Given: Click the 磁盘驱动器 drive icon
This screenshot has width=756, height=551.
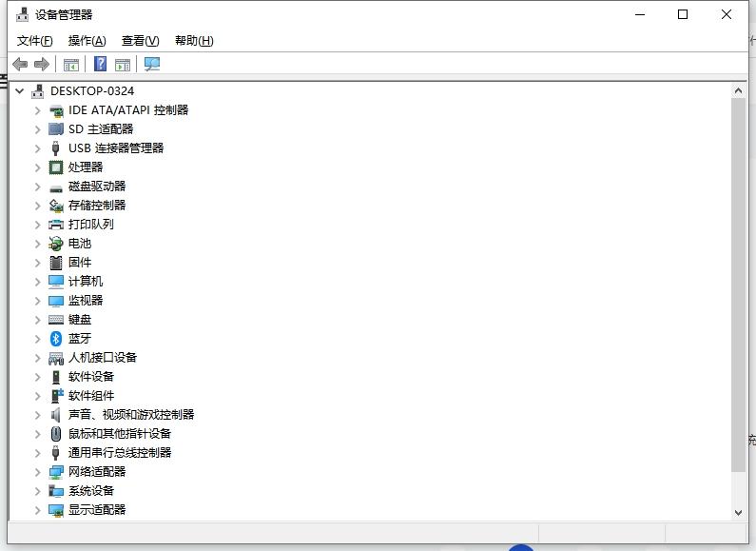Looking at the screenshot, I should (56, 188).
